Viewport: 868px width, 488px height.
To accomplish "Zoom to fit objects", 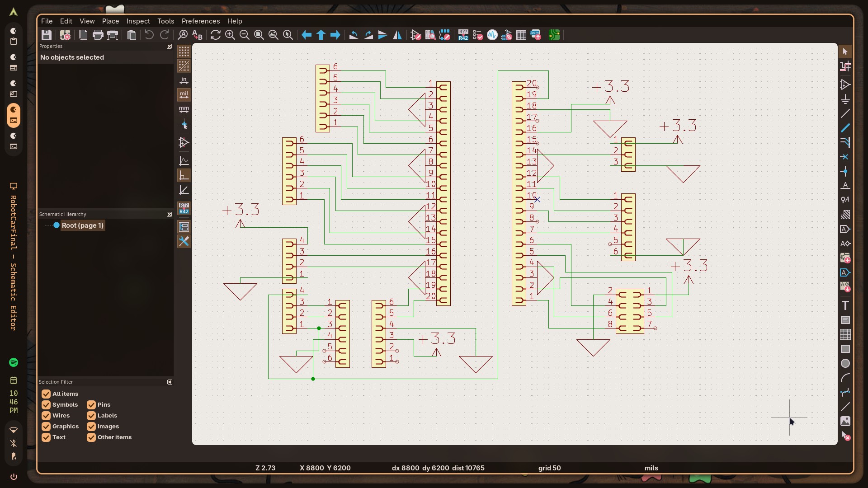I will [274, 35].
